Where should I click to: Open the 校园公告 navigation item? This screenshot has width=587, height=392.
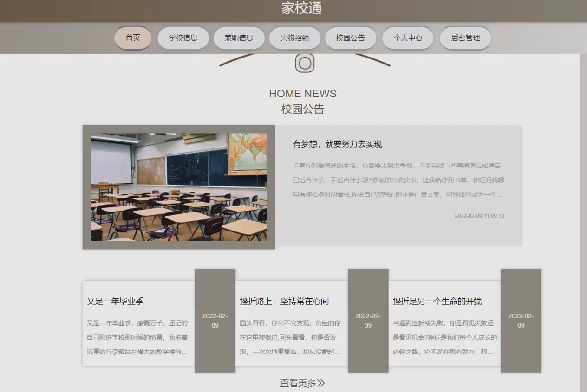(351, 38)
